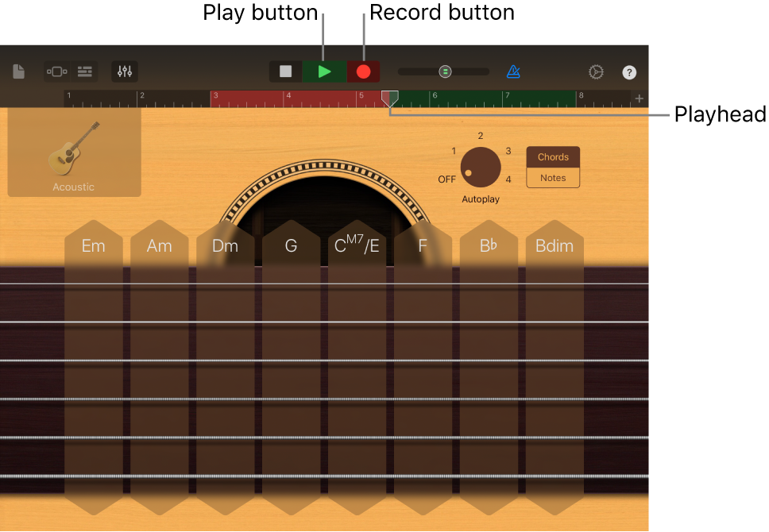This screenshot has height=532, width=769.
Task: Switch to Chords mode
Action: click(x=552, y=156)
